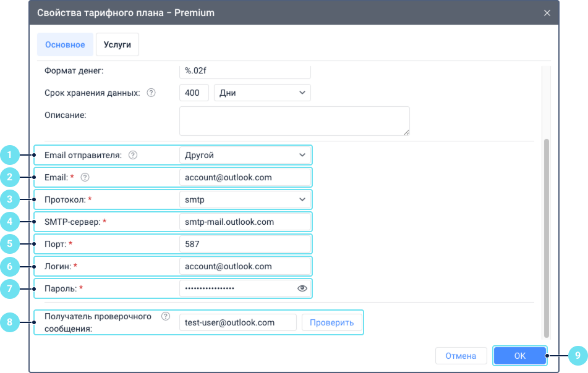This screenshot has height=373, width=588.
Task: Open the Email отправителя dropdown
Action: tap(245, 155)
